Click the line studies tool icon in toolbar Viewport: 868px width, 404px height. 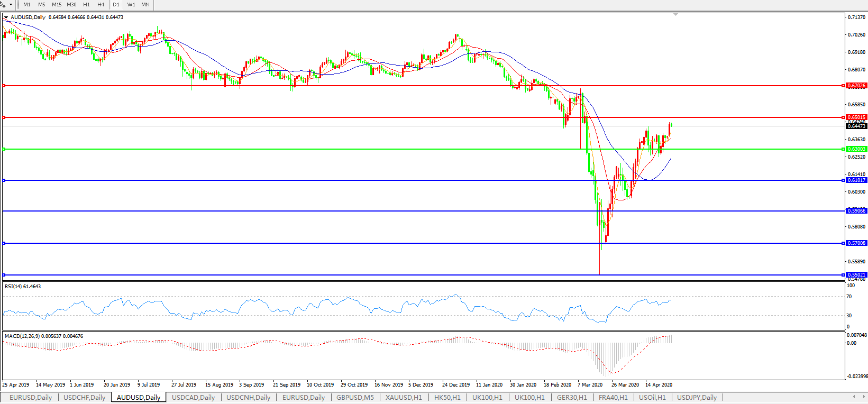click(x=3, y=4)
